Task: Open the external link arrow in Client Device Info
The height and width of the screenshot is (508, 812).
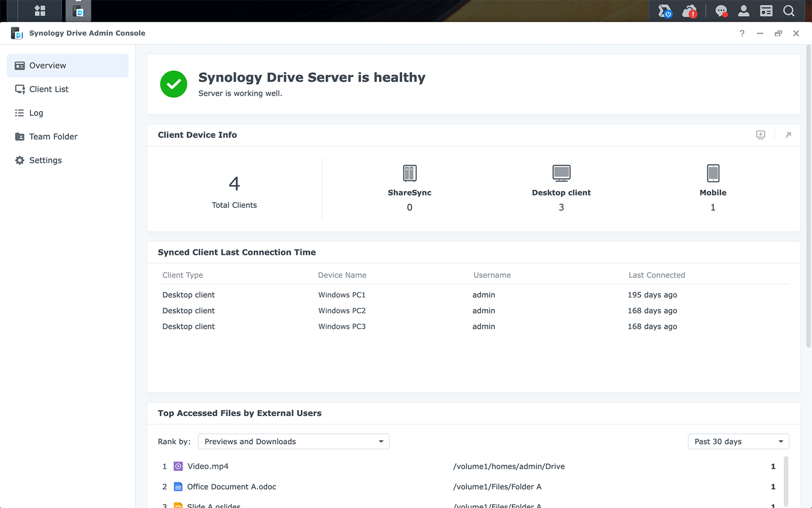Action: pyautogui.click(x=789, y=135)
